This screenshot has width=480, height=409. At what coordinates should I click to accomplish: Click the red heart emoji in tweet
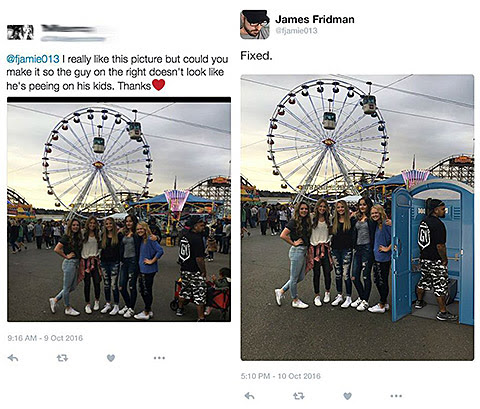158,85
